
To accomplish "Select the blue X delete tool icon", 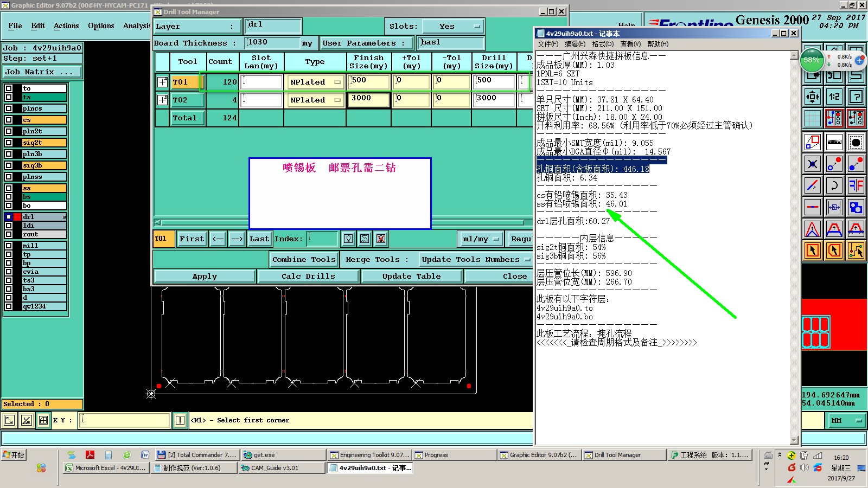I will 813,164.
